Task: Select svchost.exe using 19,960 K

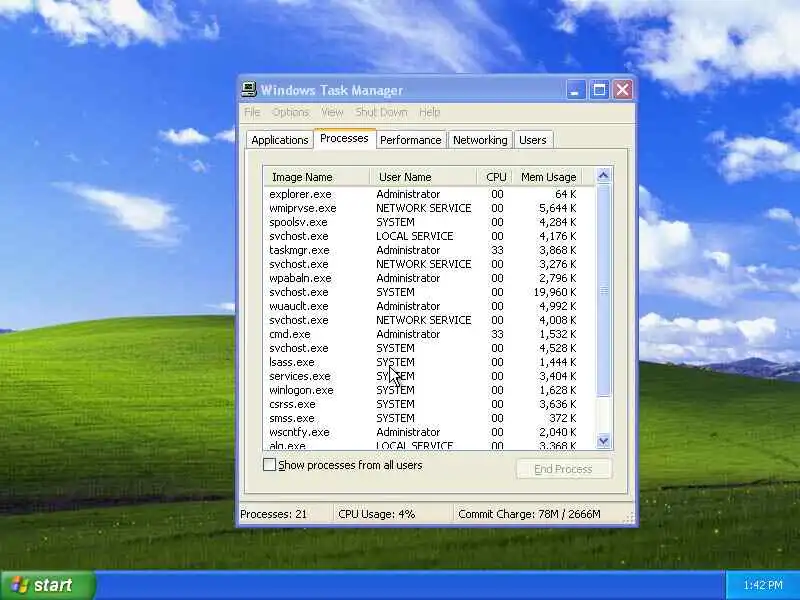Action: (x=429, y=292)
